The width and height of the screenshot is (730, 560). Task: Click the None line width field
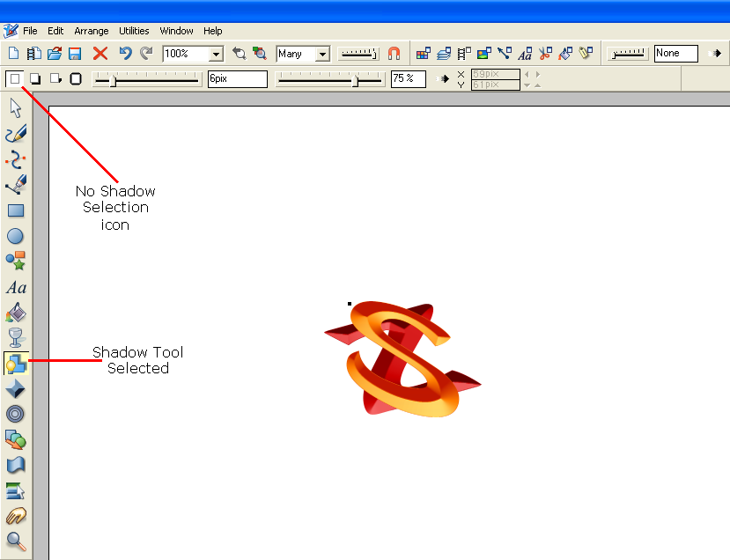click(x=676, y=54)
